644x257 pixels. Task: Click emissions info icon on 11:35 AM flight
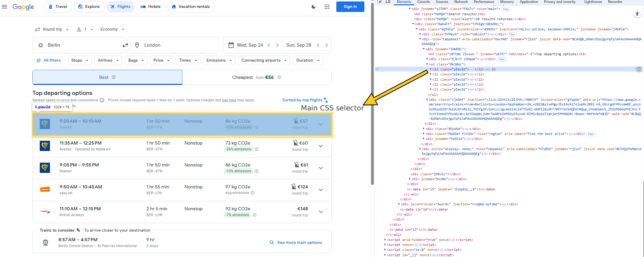(x=257, y=149)
